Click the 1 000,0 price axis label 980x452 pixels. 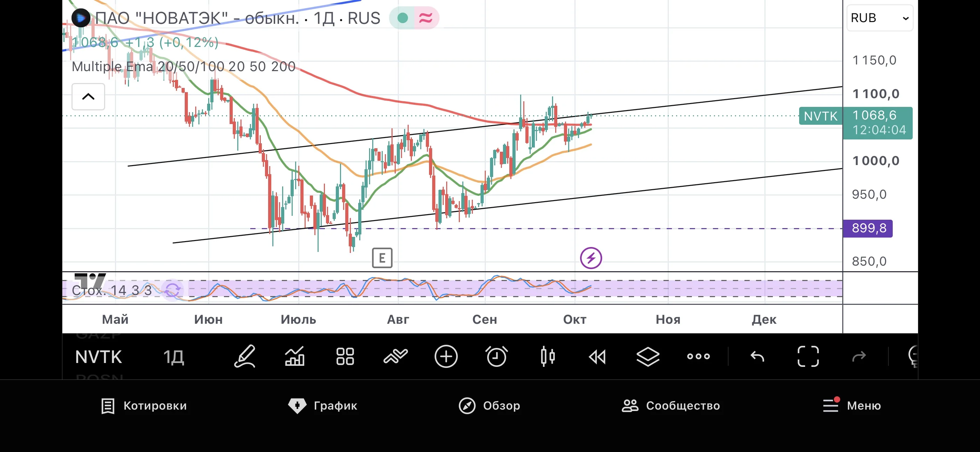(x=876, y=160)
